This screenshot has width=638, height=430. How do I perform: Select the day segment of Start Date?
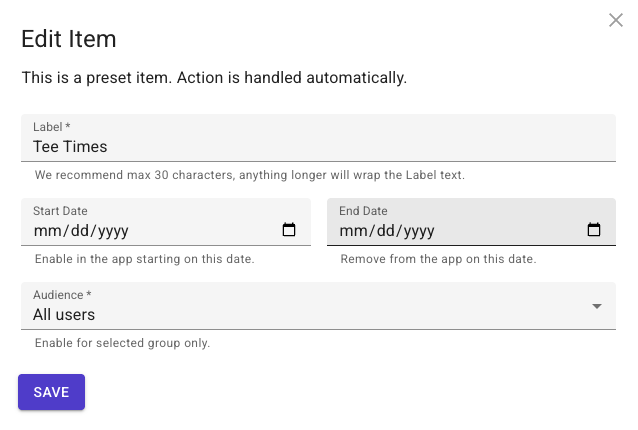[80, 231]
